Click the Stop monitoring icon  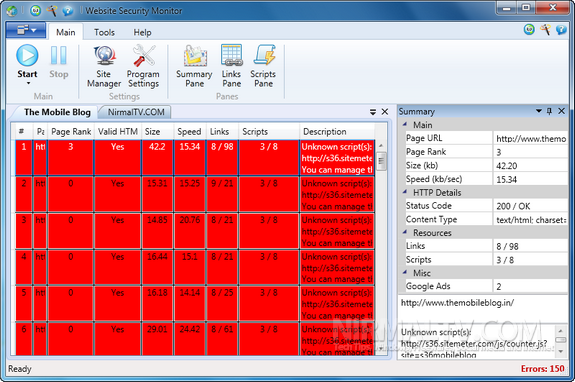coord(58,55)
